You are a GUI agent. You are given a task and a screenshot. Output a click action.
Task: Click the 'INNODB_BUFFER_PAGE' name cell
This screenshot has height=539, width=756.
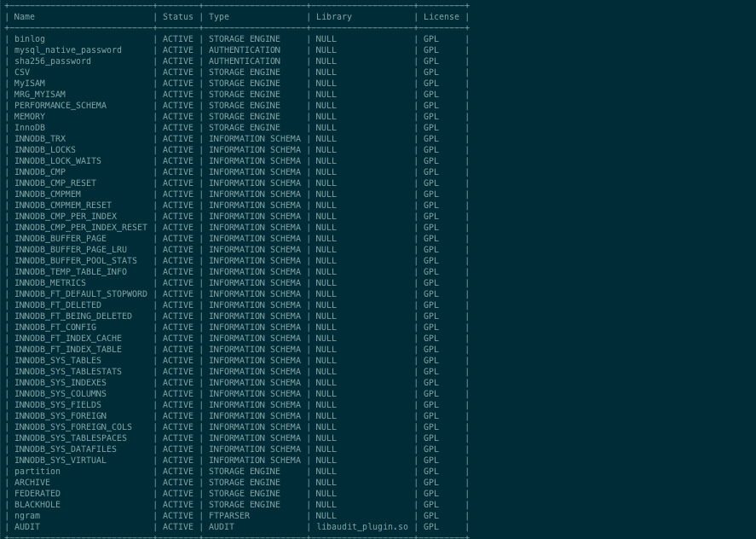coord(61,239)
